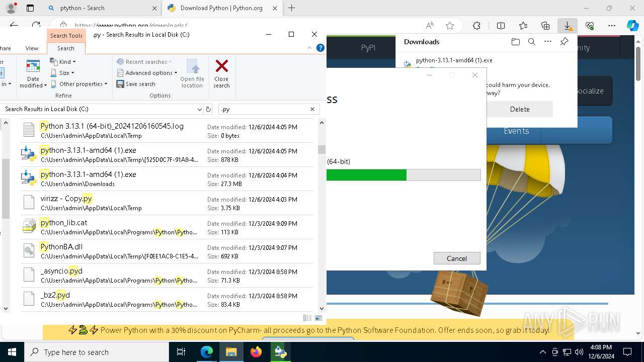Open Copilot icon in Edge

click(632, 26)
